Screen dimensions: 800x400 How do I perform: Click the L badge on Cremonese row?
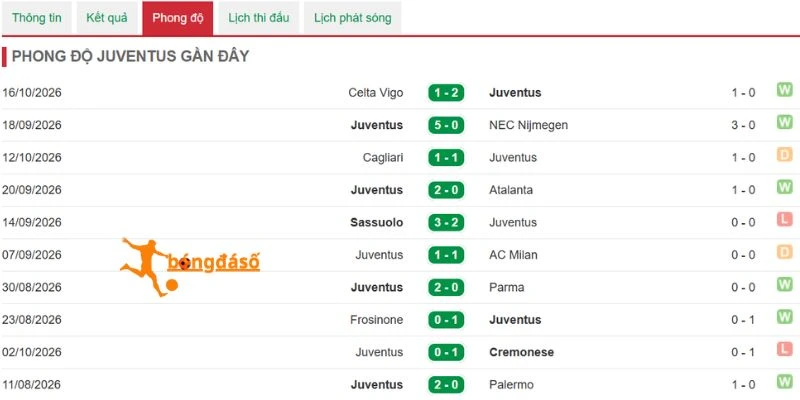784,349
